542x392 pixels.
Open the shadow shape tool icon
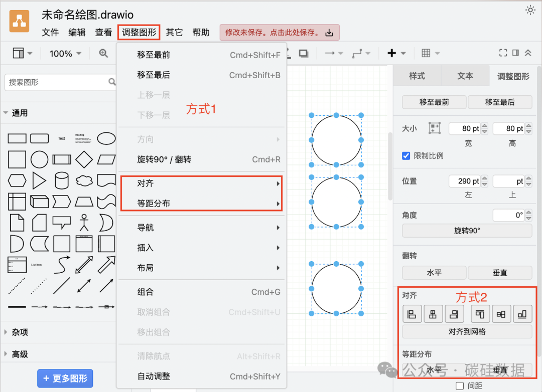click(304, 53)
